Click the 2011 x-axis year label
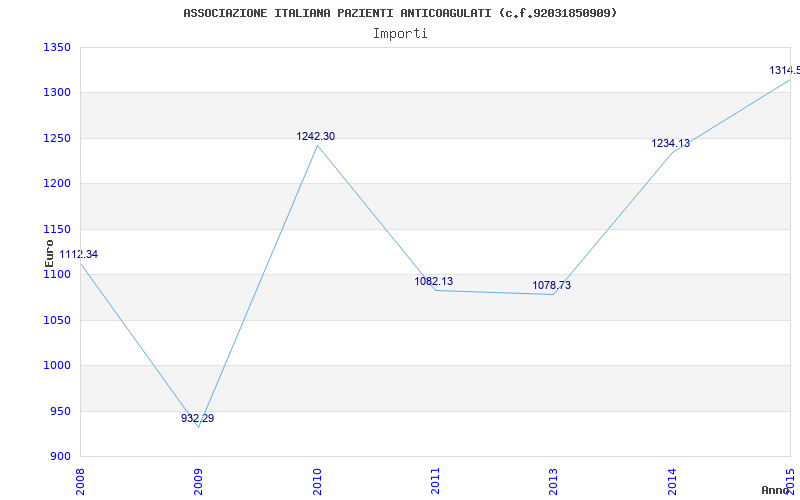 point(435,481)
